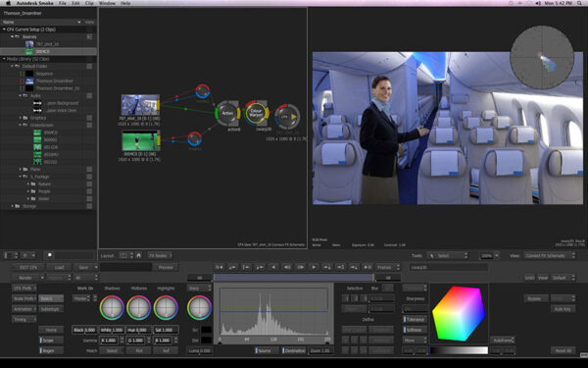Viewport: 588px width, 368px height.
Task: Click the Highlights colour wheel
Action: tap(166, 307)
